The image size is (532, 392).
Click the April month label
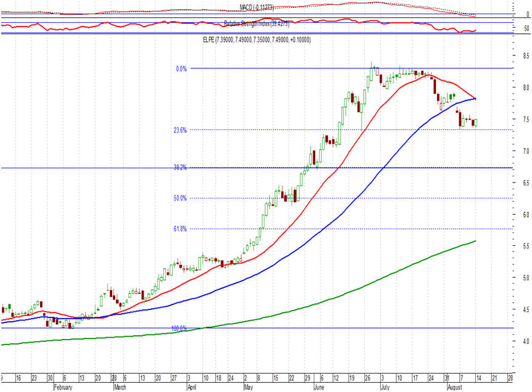coord(192,387)
